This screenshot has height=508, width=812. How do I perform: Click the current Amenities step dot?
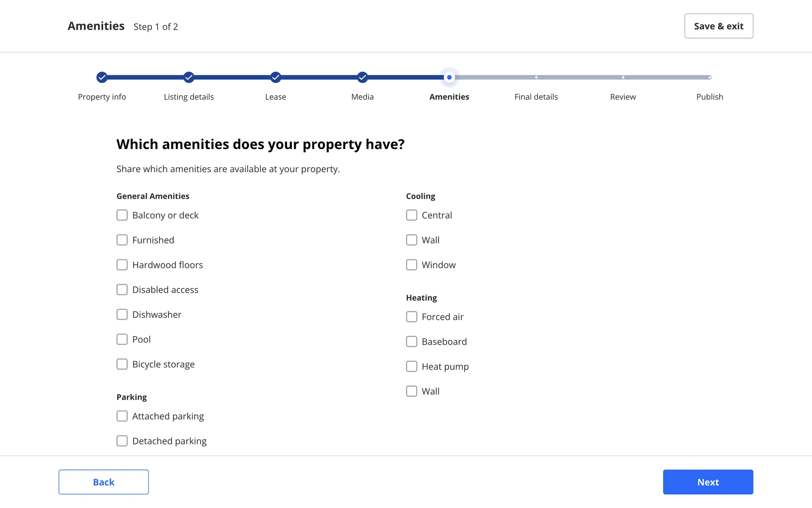pos(449,77)
